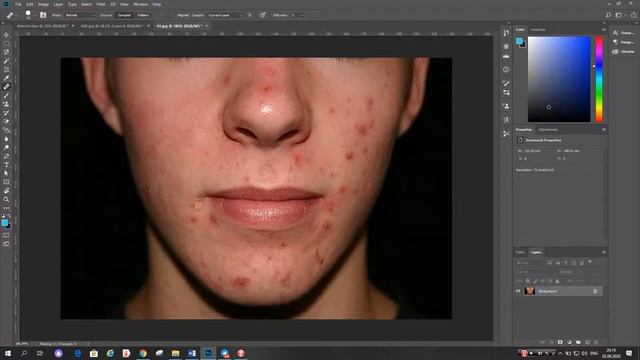Open the Diffusion value dropdown
Screen dimensions: 640x360
[302, 15]
